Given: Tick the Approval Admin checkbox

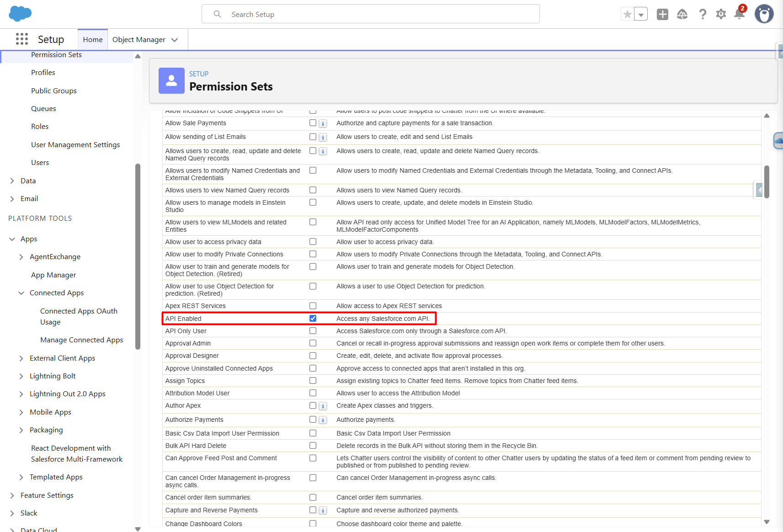Looking at the screenshot, I should click(x=313, y=343).
